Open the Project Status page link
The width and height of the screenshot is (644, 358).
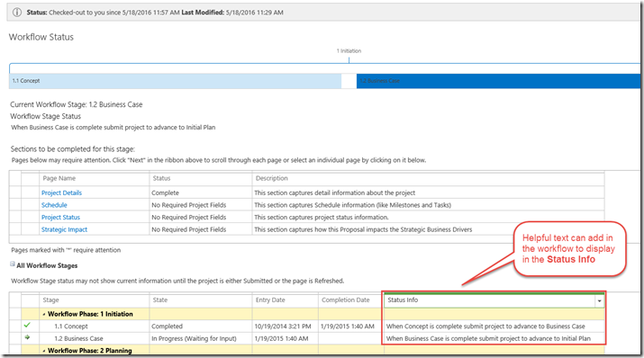(60, 218)
